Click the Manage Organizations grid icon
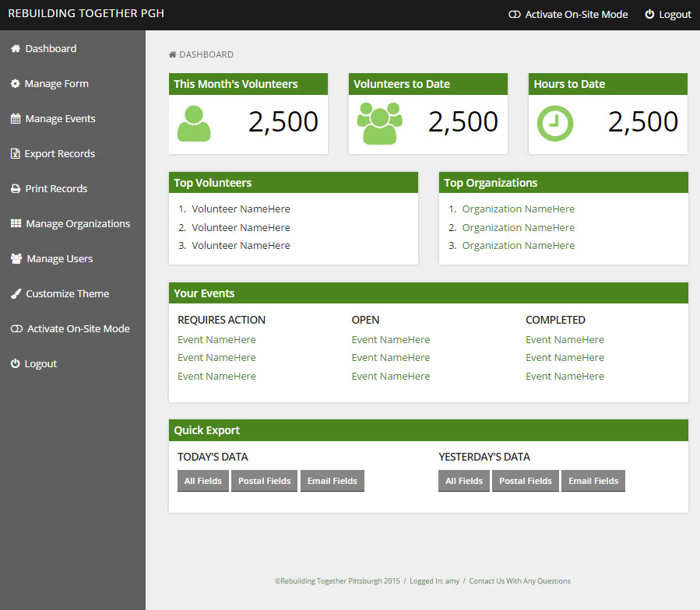Image resolution: width=700 pixels, height=610 pixels. 16,223
